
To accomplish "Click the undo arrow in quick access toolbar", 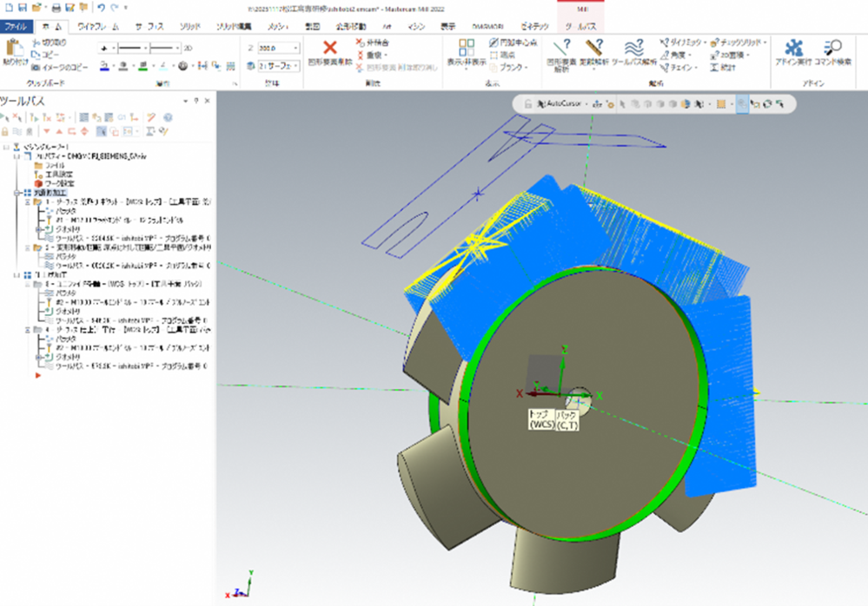I will [101, 7].
